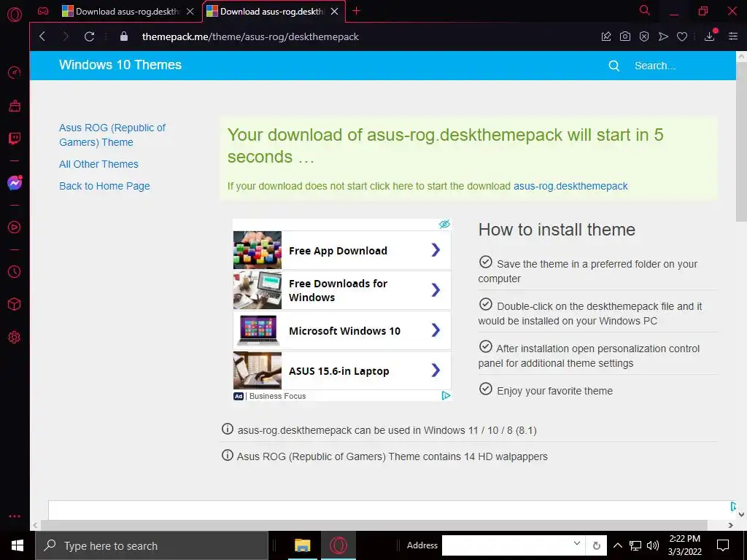The image size is (747, 560).
Task: Click the taskbar Address refresh button
Action: coord(596,545)
